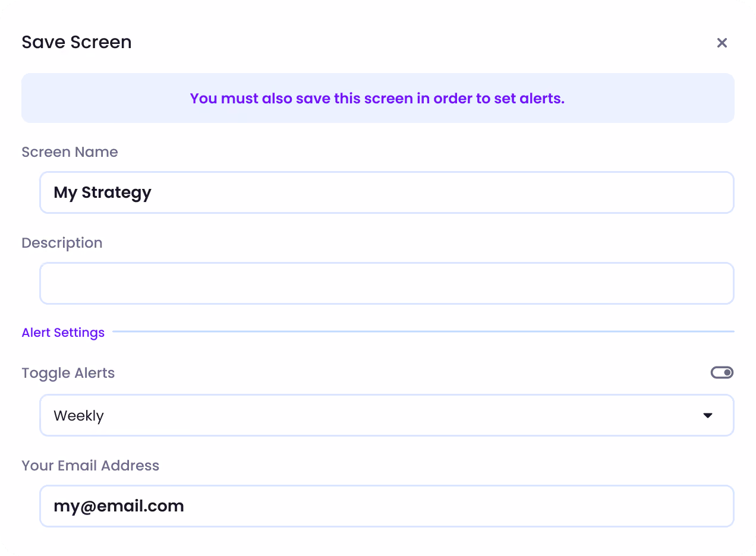Viewport: 756px width, 556px height.
Task: Click the knob of the alerts switch
Action: coord(727,372)
